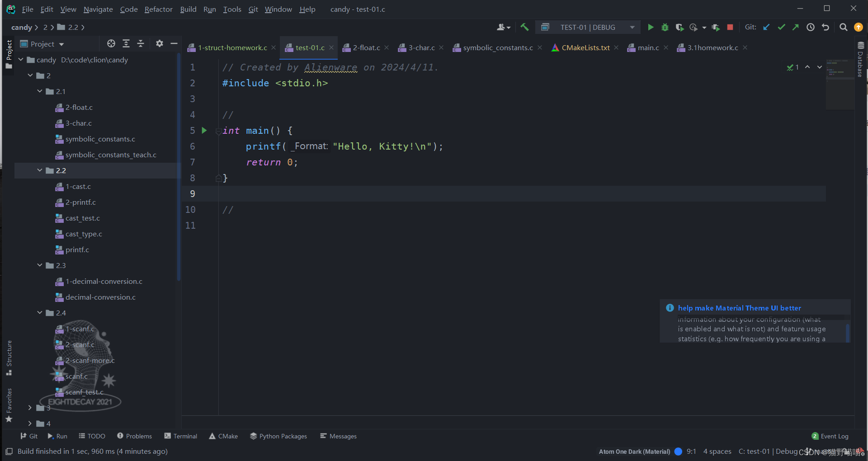868x461 pixels.
Task: Select opened file with the crosshair icon
Action: coord(111,43)
